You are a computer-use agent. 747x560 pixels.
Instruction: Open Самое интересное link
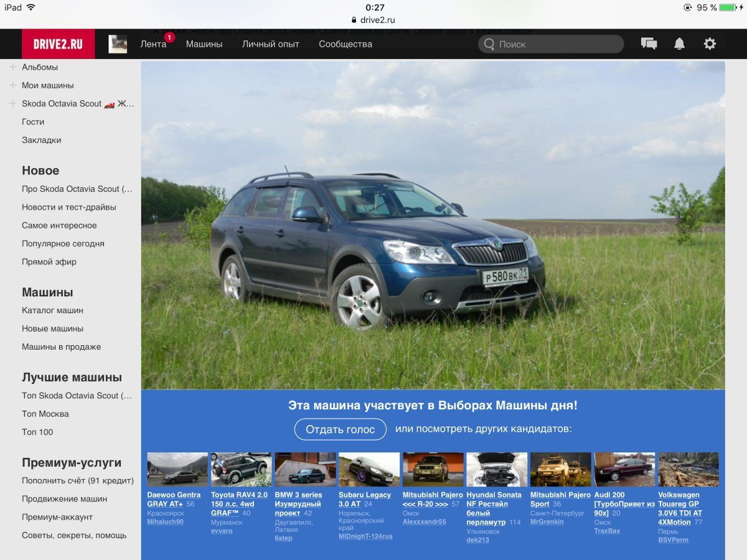[x=59, y=225]
